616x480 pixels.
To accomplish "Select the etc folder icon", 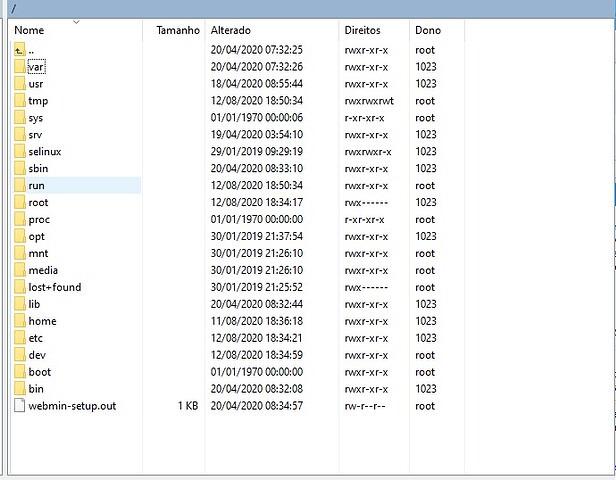I will pos(19,338).
